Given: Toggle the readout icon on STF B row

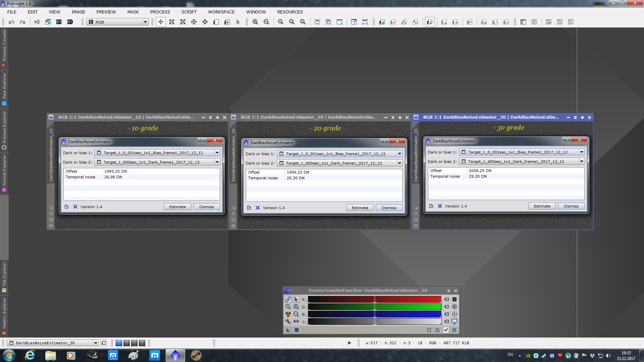Looking at the screenshot, I should [x=454, y=314].
